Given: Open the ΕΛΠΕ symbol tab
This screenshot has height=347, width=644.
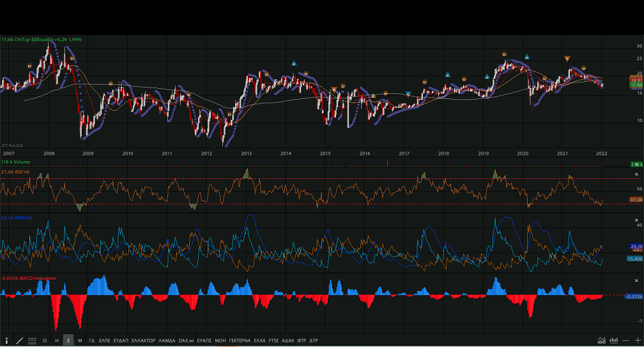Looking at the screenshot, I should 105,341.
